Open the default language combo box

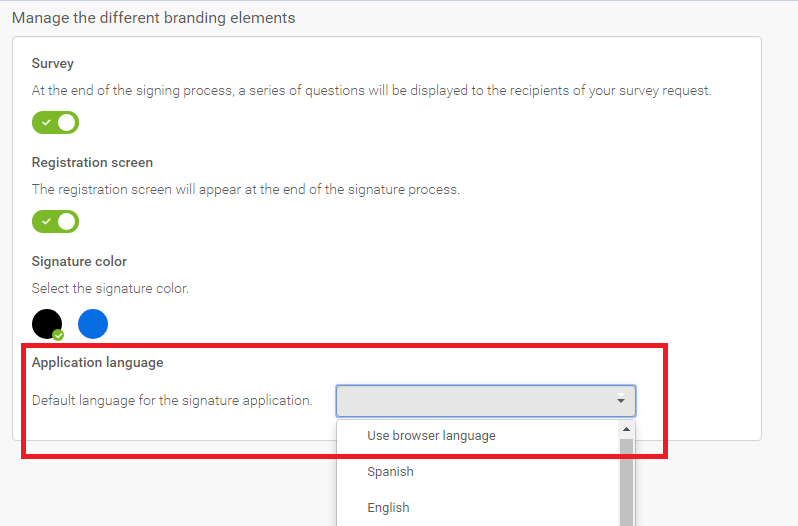point(486,401)
